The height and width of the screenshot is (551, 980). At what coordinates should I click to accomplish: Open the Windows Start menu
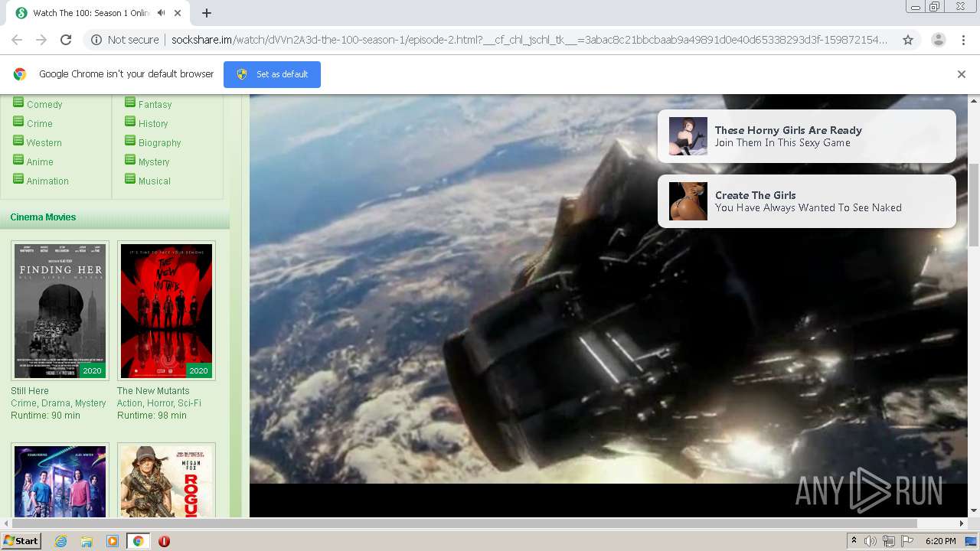pyautogui.click(x=21, y=541)
